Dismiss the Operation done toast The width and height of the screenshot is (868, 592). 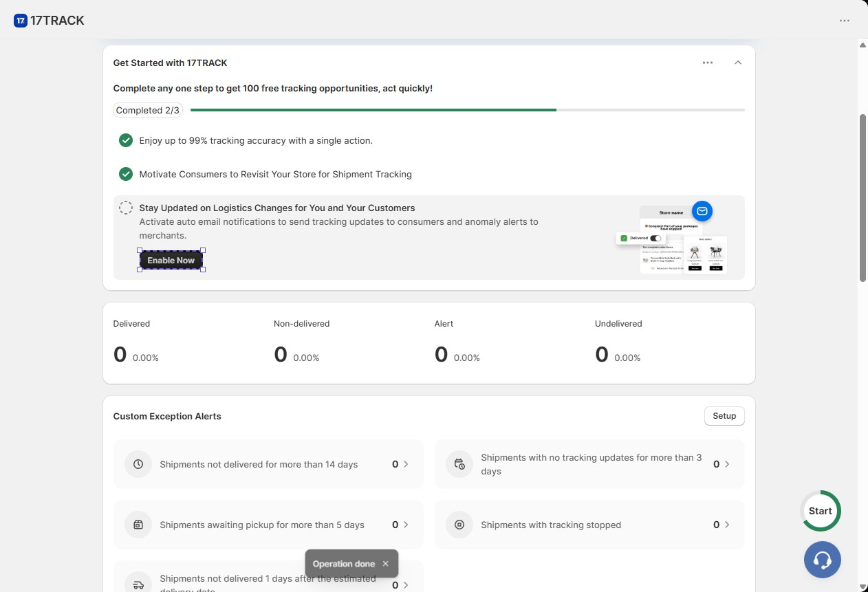[385, 564]
